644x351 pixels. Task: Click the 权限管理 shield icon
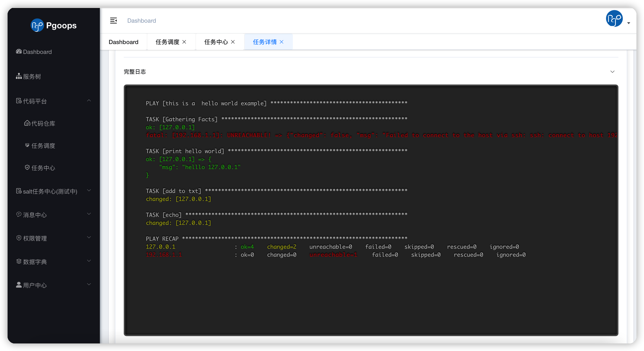click(19, 238)
